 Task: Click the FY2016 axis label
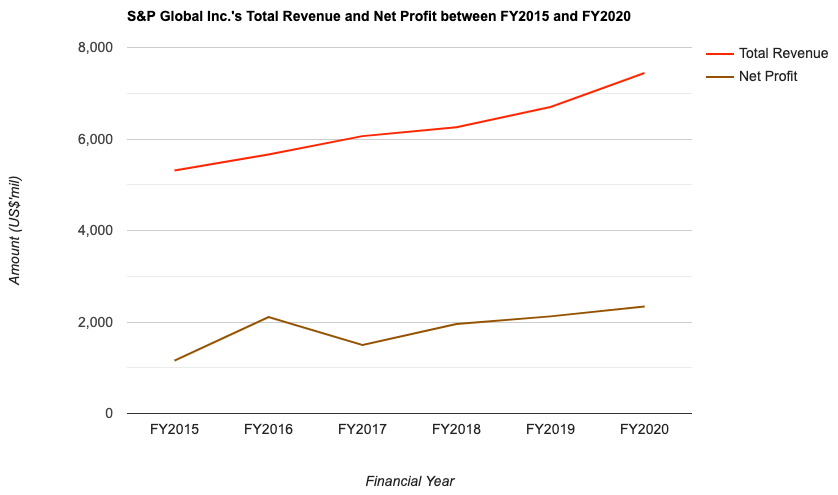[268, 429]
